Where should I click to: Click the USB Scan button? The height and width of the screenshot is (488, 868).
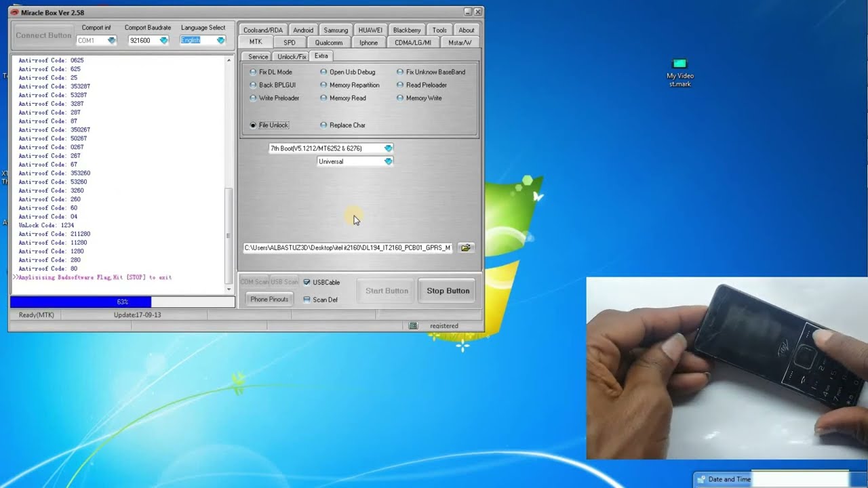click(x=285, y=282)
